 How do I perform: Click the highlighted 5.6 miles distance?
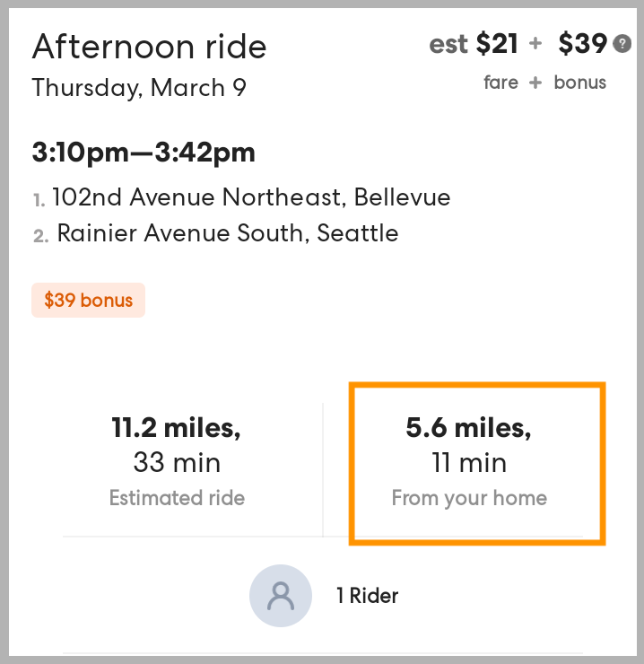pyautogui.click(x=468, y=428)
